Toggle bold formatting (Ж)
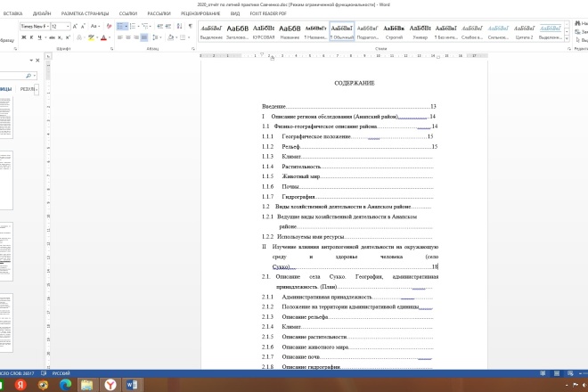The height and width of the screenshot is (392, 588). [24, 37]
